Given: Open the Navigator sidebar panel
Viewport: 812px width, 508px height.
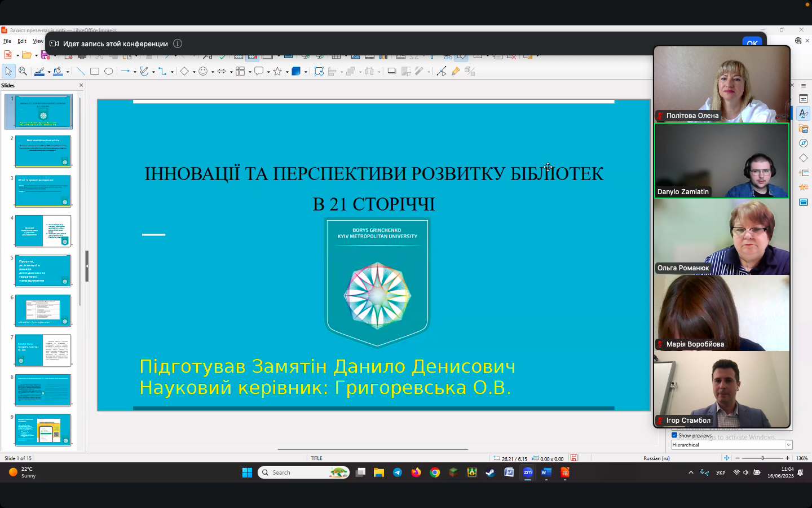Looking at the screenshot, I should (804, 143).
